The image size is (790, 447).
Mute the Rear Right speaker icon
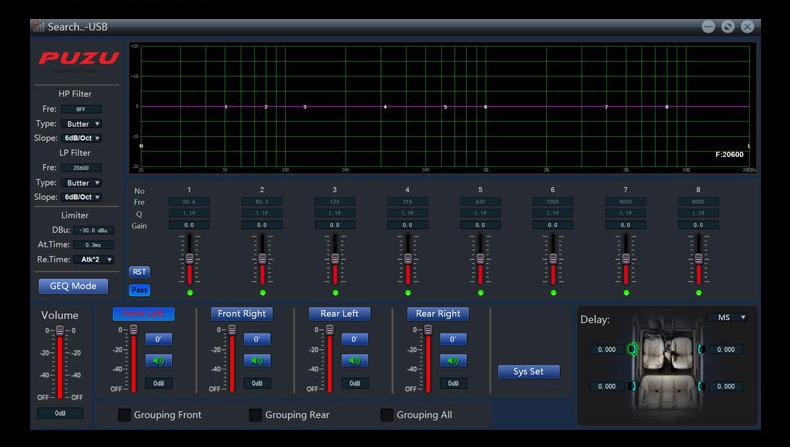tap(453, 361)
